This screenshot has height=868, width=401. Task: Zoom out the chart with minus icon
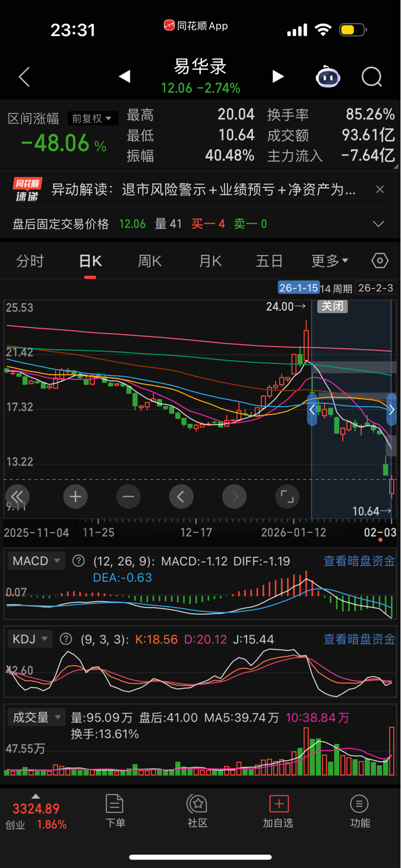[x=128, y=496]
